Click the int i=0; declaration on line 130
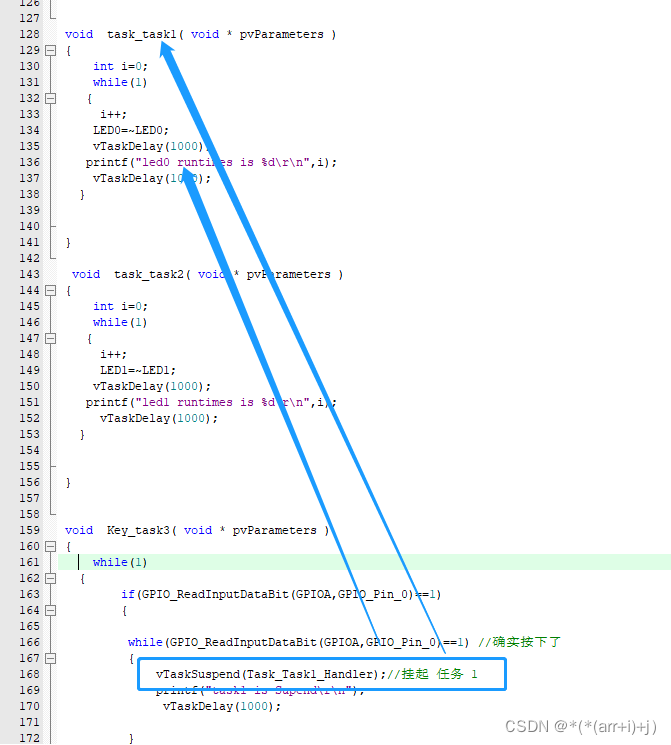Viewport: 671px width, 745px height. coord(120,67)
